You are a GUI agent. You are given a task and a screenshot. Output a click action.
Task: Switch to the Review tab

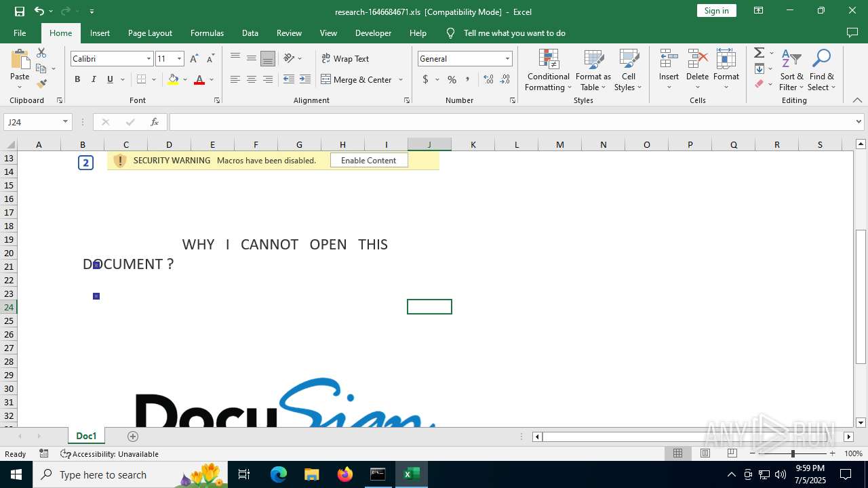(x=289, y=33)
